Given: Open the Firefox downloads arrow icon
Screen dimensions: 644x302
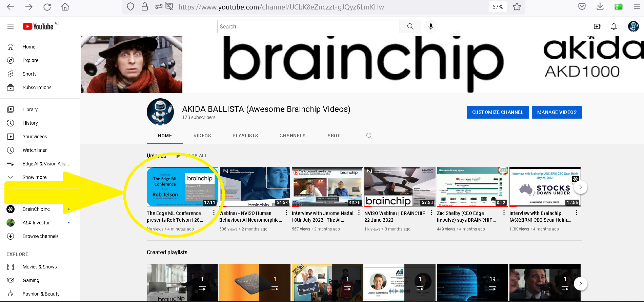Looking at the screenshot, I should pyautogui.click(x=600, y=7).
